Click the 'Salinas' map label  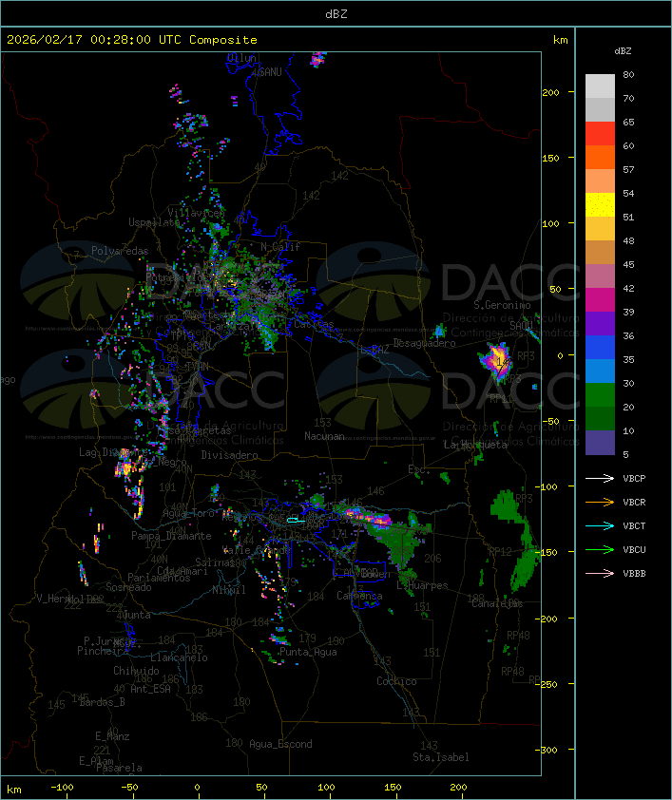(x=214, y=562)
